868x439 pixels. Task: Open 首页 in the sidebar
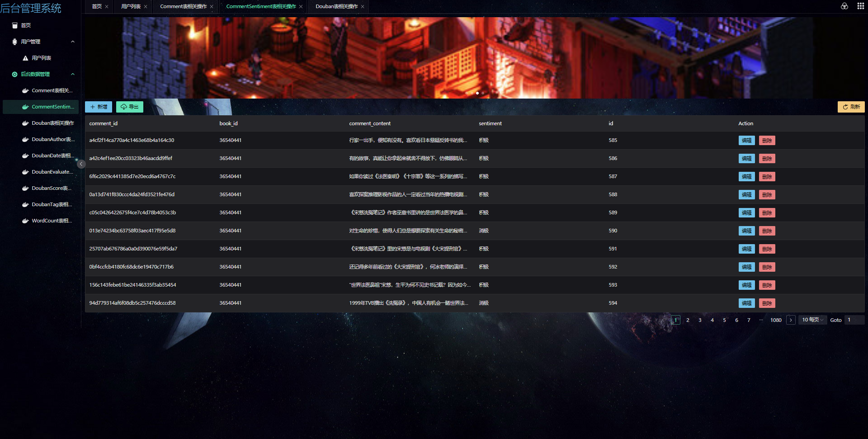pos(41,25)
